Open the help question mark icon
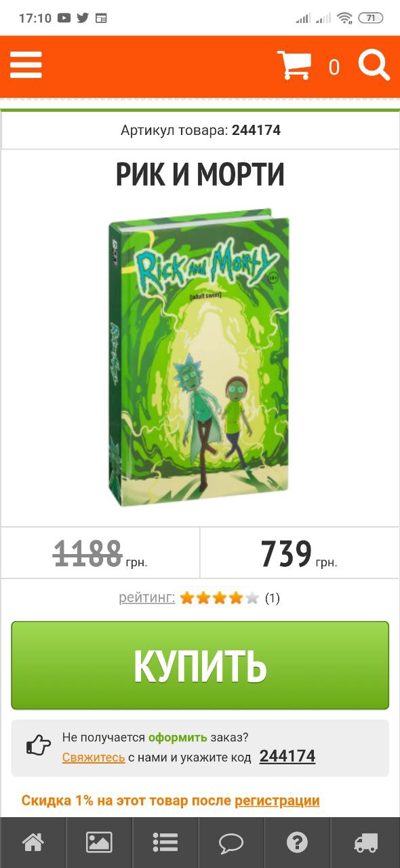400x868 pixels. (x=297, y=842)
